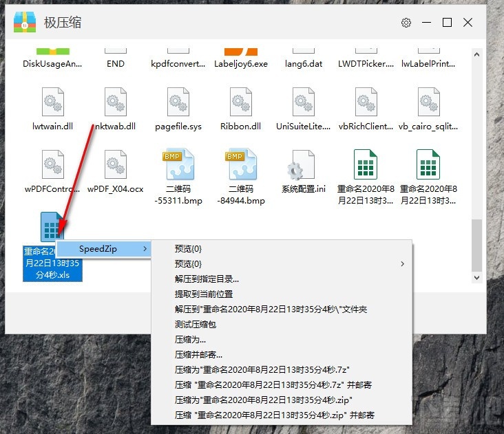Select the END file label

pos(116,64)
